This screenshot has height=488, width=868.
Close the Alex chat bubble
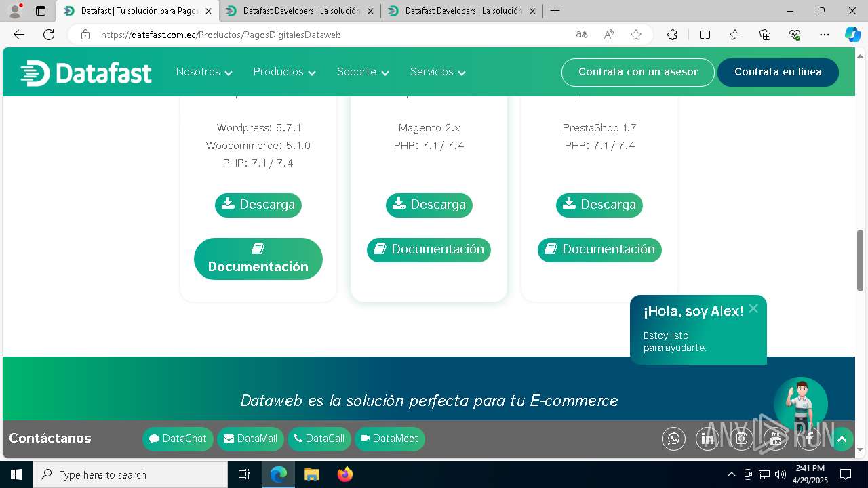(x=753, y=308)
